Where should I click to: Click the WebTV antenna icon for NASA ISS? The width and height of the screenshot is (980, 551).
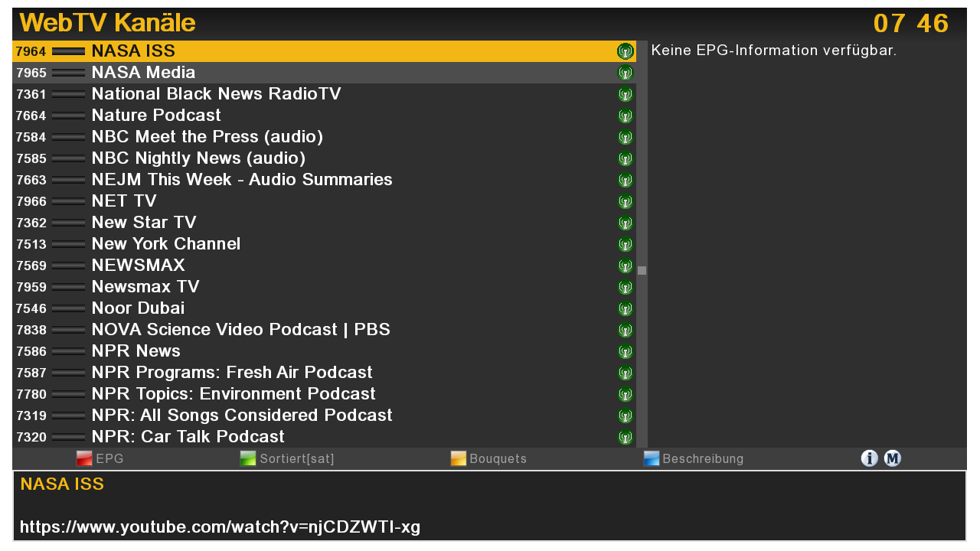tap(626, 51)
